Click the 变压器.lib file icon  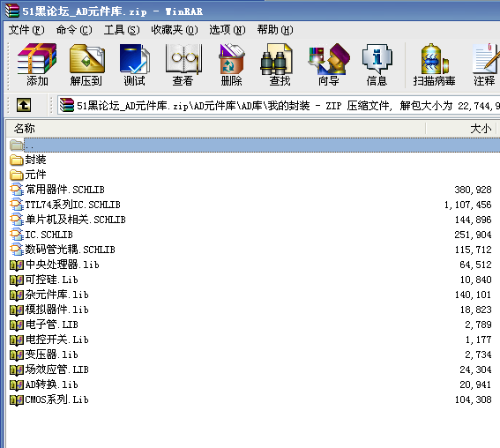coord(17,355)
